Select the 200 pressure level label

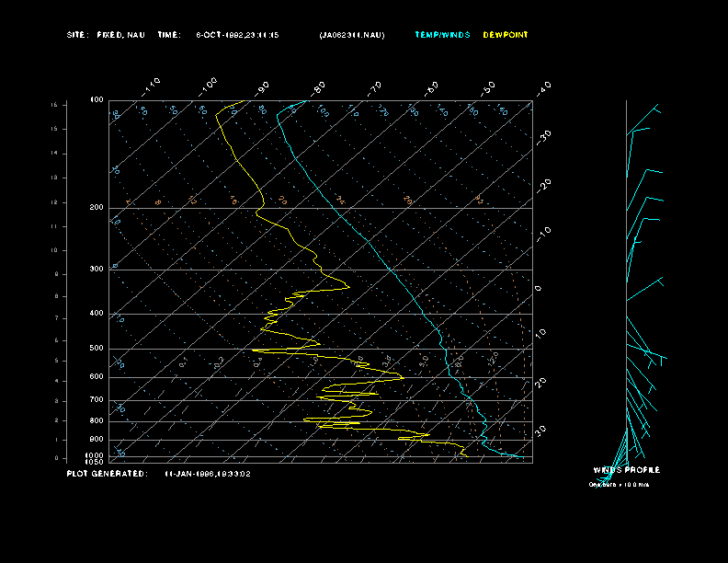(97, 208)
